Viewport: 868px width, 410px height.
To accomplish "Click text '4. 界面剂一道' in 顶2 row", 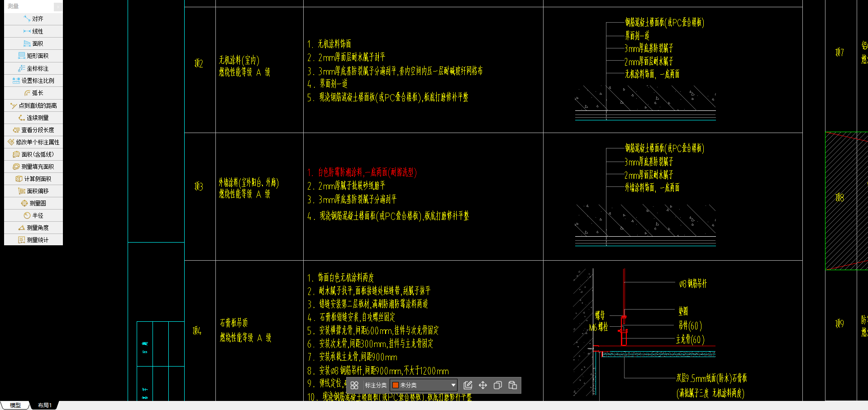I will pos(327,84).
